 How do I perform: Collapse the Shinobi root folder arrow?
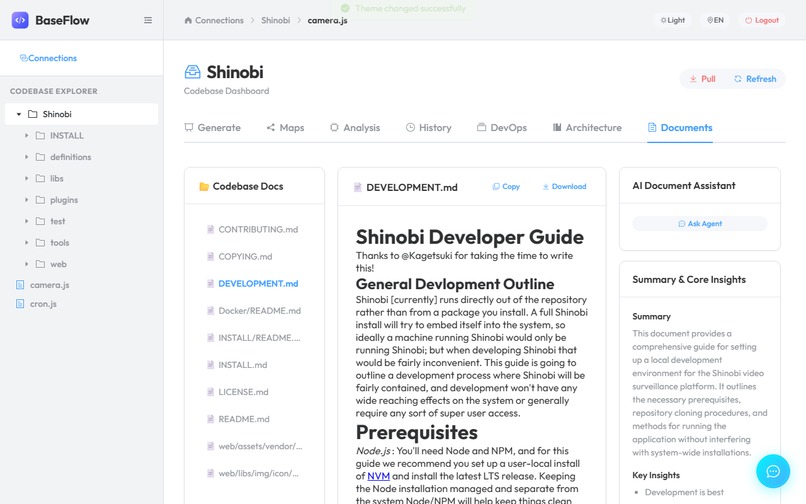pos(19,114)
